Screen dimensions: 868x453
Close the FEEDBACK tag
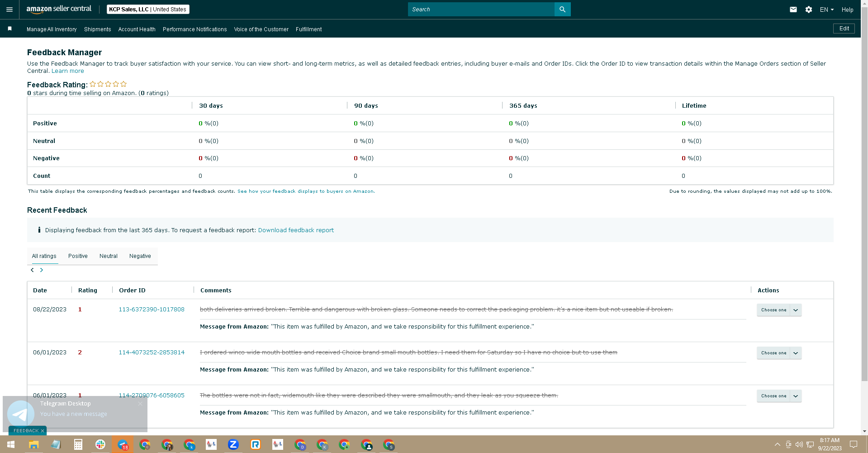pyautogui.click(x=43, y=431)
